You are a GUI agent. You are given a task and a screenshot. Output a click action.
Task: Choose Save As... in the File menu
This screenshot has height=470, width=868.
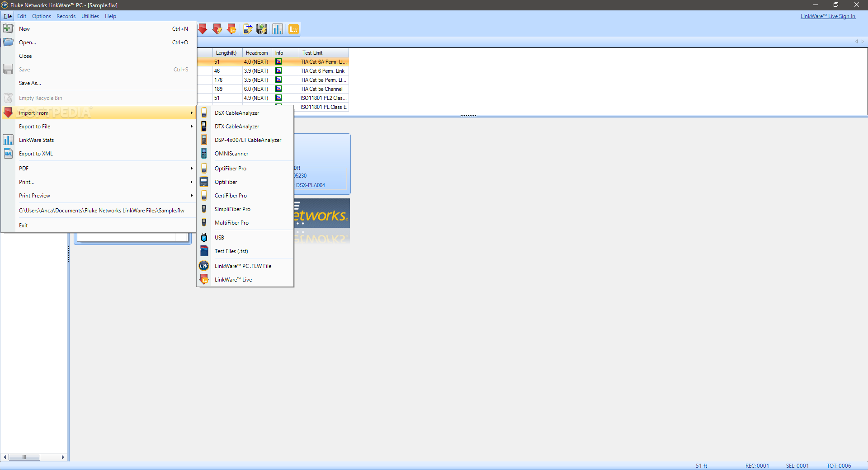99,83
